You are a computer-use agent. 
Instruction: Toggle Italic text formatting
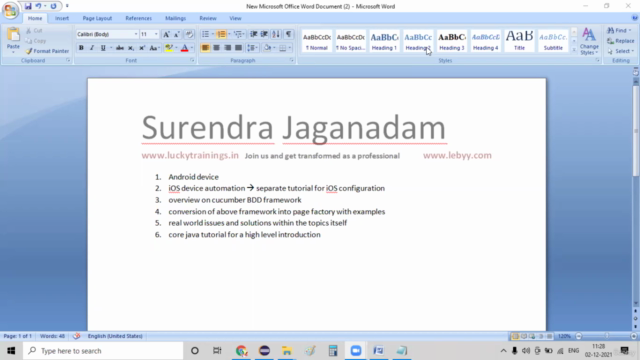click(x=92, y=48)
